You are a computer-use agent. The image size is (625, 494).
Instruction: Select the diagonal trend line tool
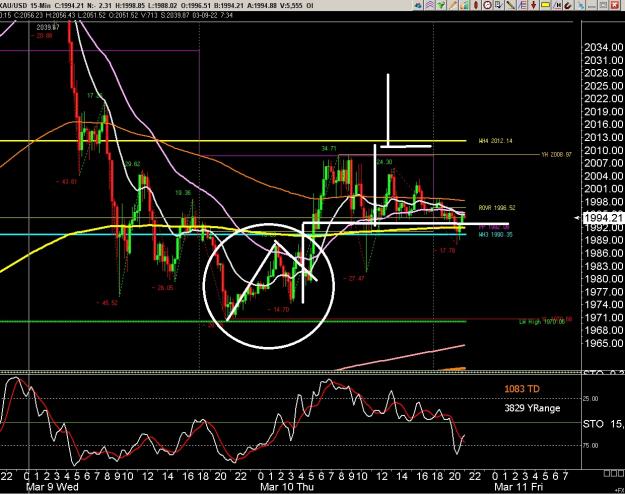pyautogui.click(x=511, y=5)
